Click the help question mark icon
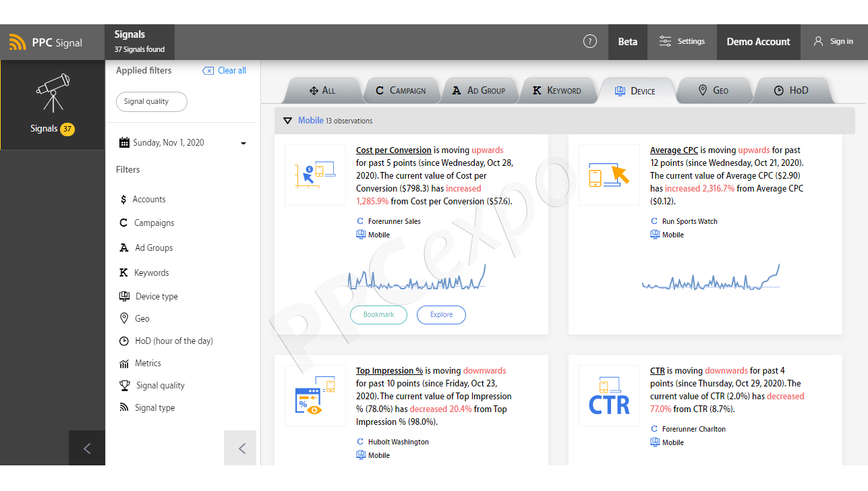 tap(590, 41)
